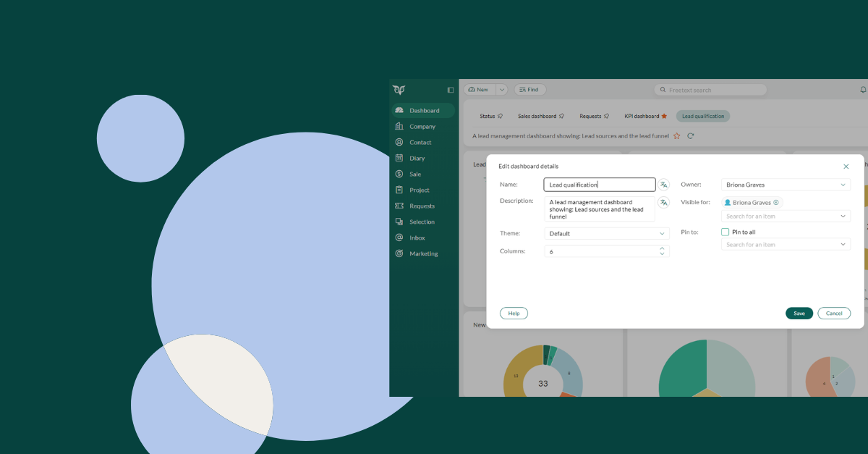This screenshot has width=868, height=454.
Task: Save the dashboard details
Action: (799, 314)
